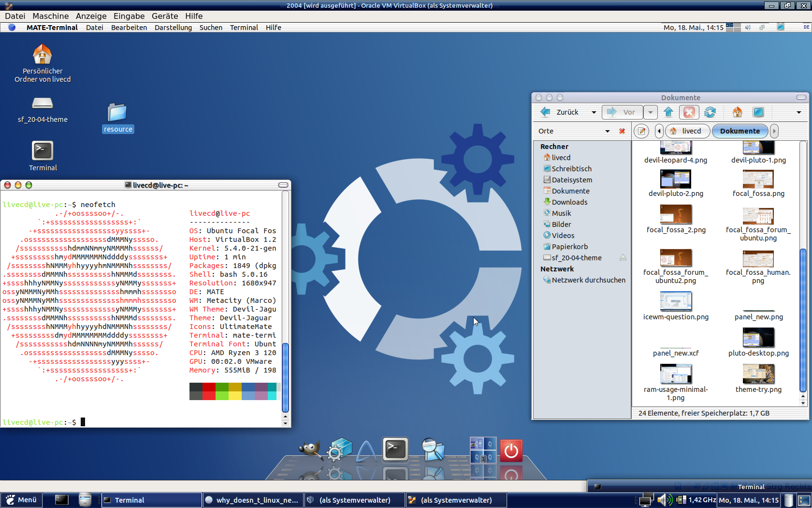This screenshot has height=508, width=812.
Task: Select the resource folder on the desktop
Action: pyautogui.click(x=117, y=118)
